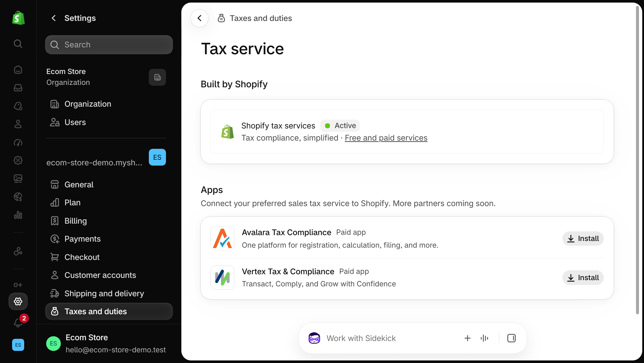Click the round back button beside Taxes and duties
The width and height of the screenshot is (644, 363).
(199, 18)
